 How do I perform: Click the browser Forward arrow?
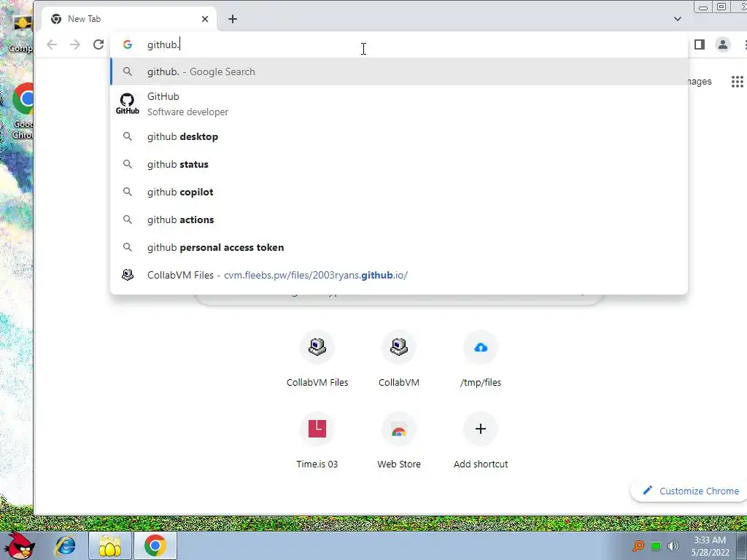(75, 44)
